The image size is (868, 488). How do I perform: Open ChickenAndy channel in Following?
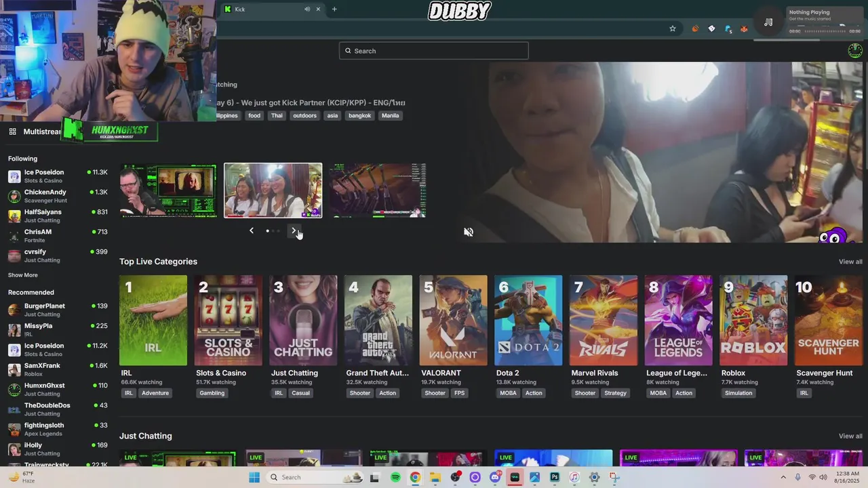pyautogui.click(x=58, y=196)
